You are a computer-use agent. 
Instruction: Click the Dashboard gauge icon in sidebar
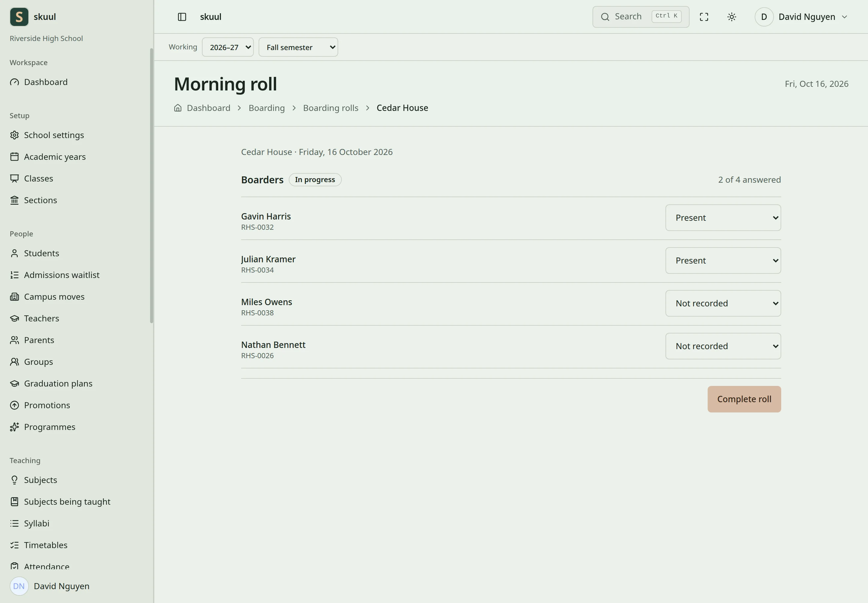pyautogui.click(x=14, y=82)
